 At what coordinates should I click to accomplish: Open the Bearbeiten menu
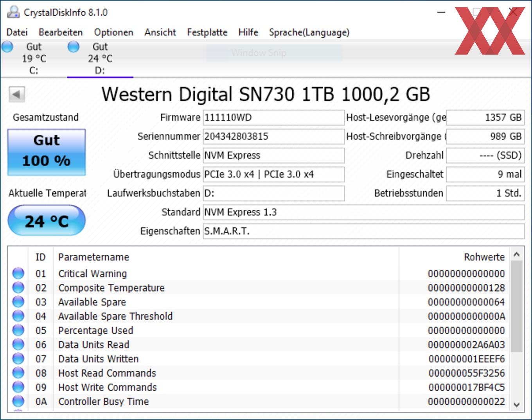61,32
